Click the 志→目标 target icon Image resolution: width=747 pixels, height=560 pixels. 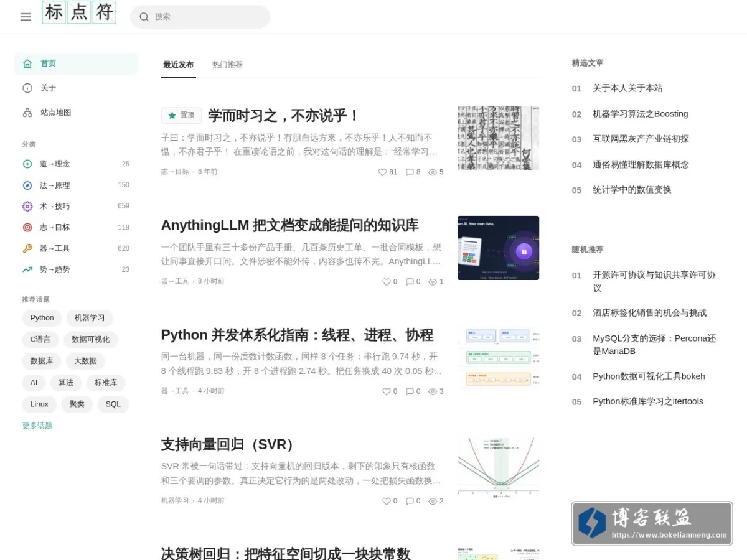coord(27,227)
